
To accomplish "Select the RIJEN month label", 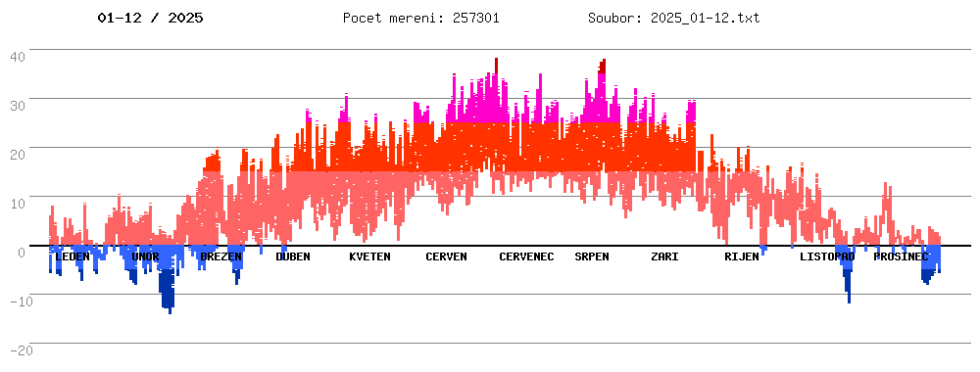I will (742, 256).
